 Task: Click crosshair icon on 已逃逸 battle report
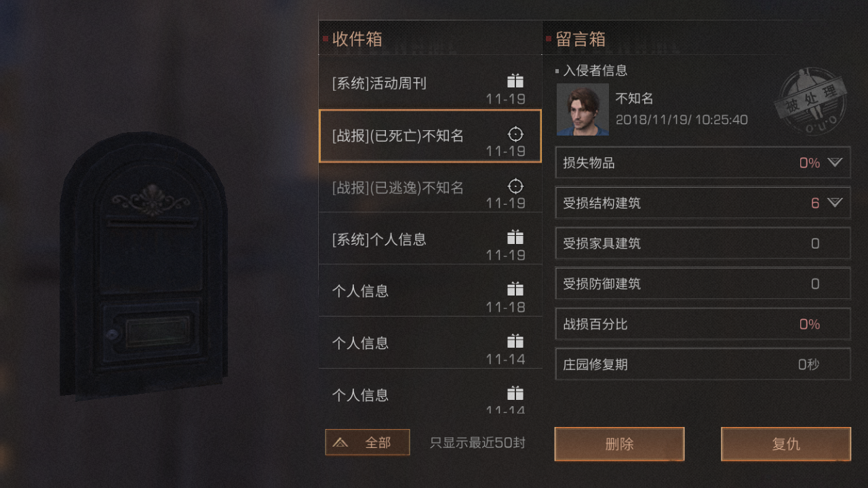point(515,186)
